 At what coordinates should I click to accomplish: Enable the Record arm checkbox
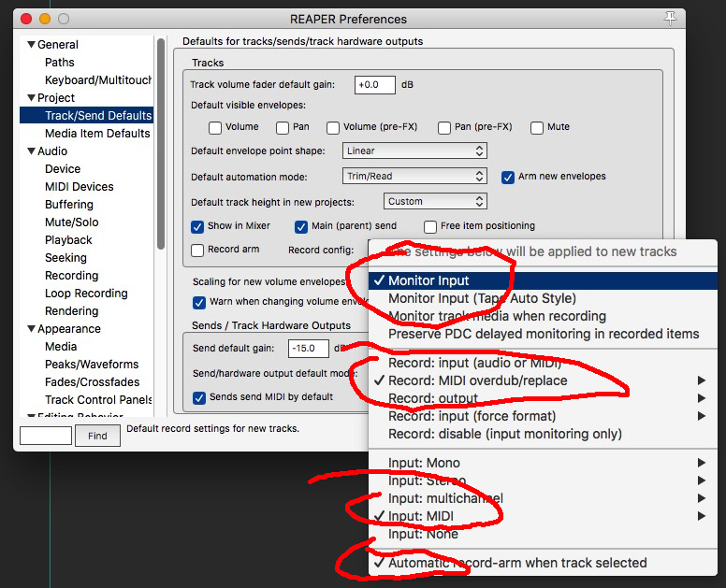[197, 251]
